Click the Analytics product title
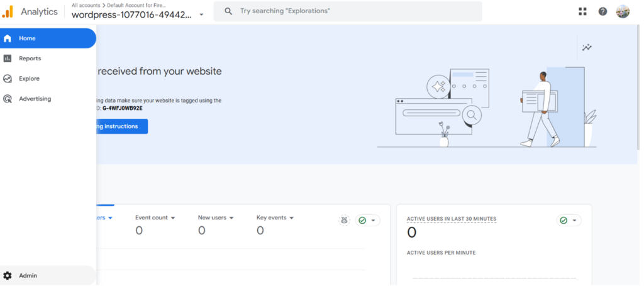This screenshot has width=644, height=286. [x=40, y=11]
